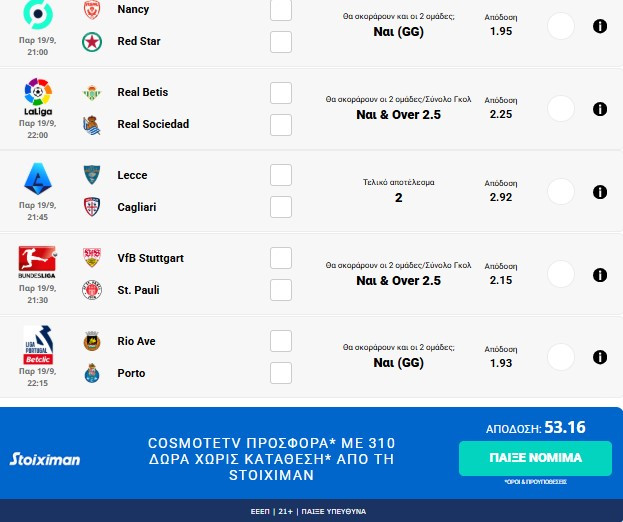
Task: Click the Bundesliga league logo
Action: pos(38,262)
